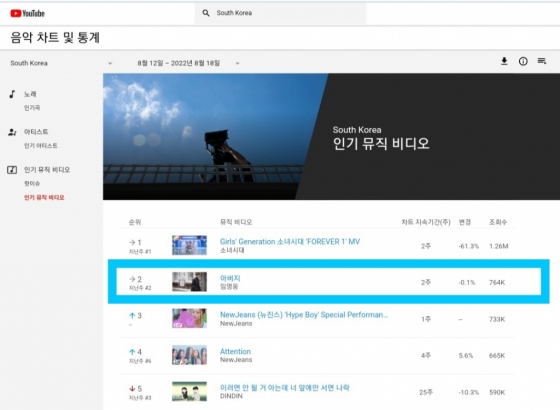The height and width of the screenshot is (410, 560).
Task: Click the 차트 지속기간(주) column header
Action: point(426,222)
